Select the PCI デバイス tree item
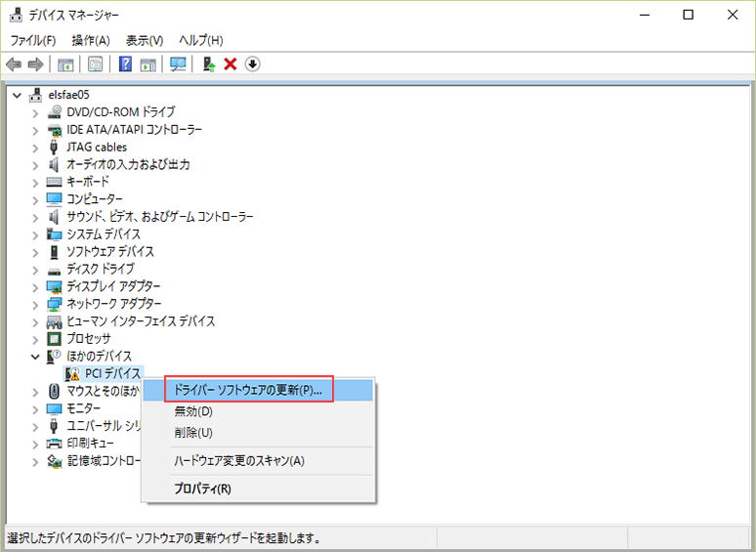Image resolution: width=756 pixels, height=552 pixels. (x=113, y=373)
